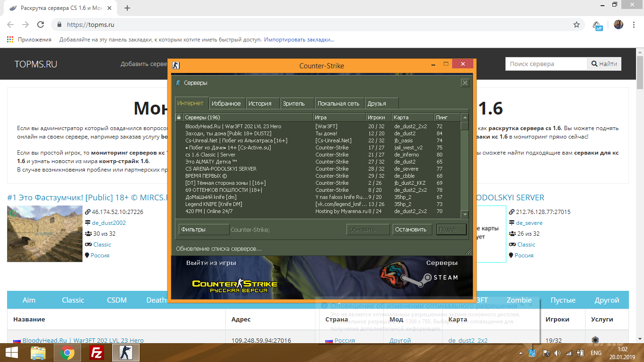The width and height of the screenshot is (644, 362).
Task: Open Chrome three-dot menu
Action: click(x=634, y=25)
